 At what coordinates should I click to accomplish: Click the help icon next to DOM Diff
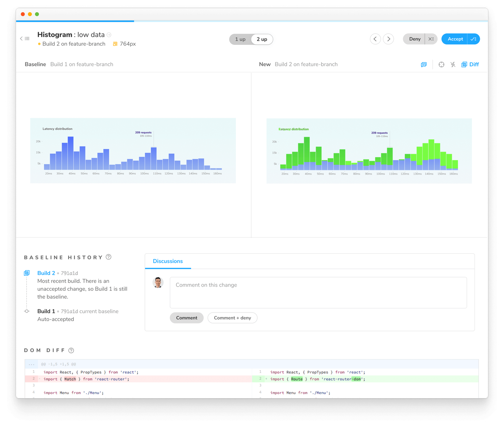(x=71, y=350)
